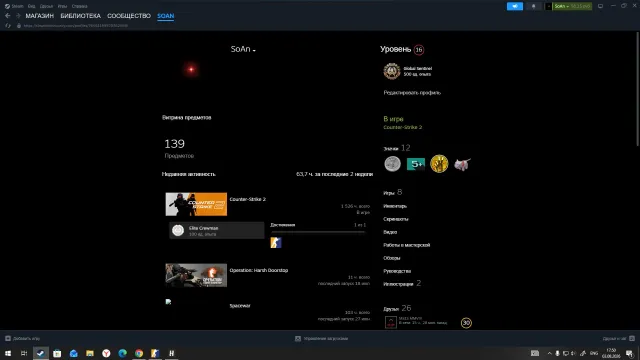Open the gold coin badge
The height and width of the screenshot is (360, 640).
439,164
